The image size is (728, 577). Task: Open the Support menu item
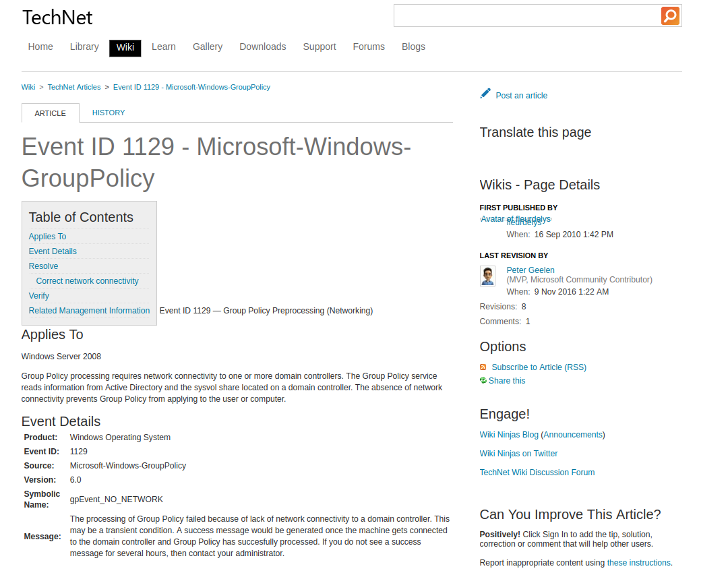tap(320, 47)
